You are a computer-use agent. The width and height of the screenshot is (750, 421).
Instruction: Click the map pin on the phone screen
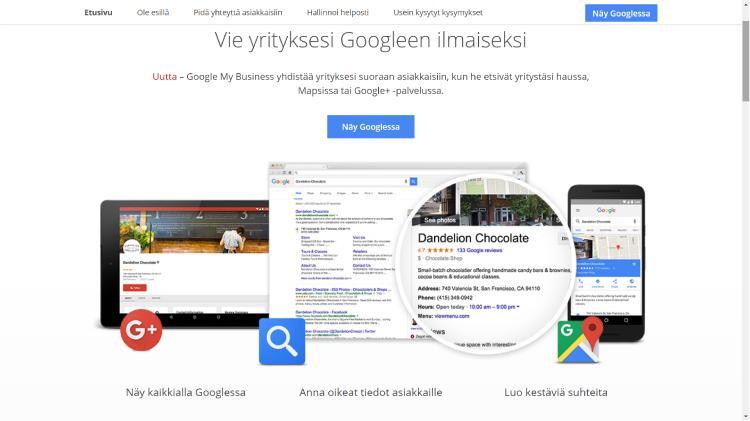point(618,247)
